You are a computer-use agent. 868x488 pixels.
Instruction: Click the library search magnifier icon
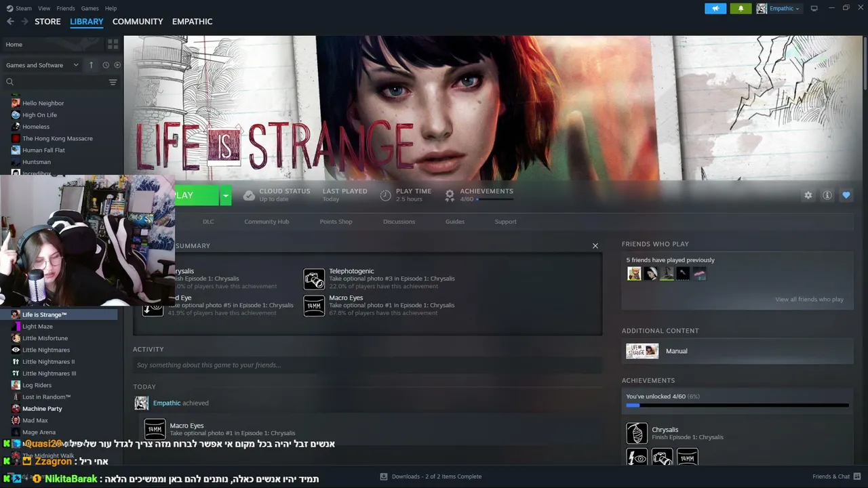[9, 82]
